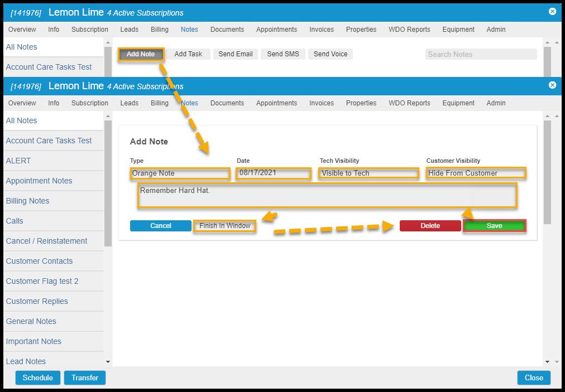Select the ALERT notes category

click(18, 161)
